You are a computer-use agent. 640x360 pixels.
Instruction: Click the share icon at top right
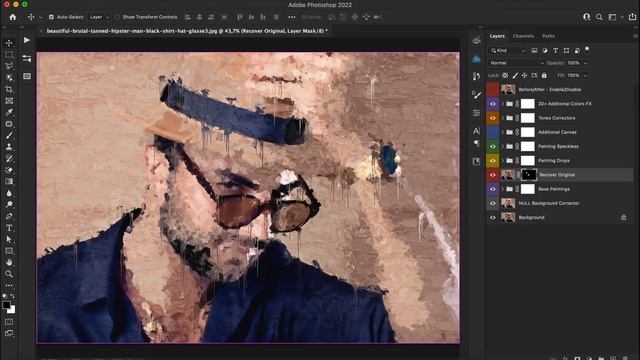pyautogui.click(x=632, y=17)
